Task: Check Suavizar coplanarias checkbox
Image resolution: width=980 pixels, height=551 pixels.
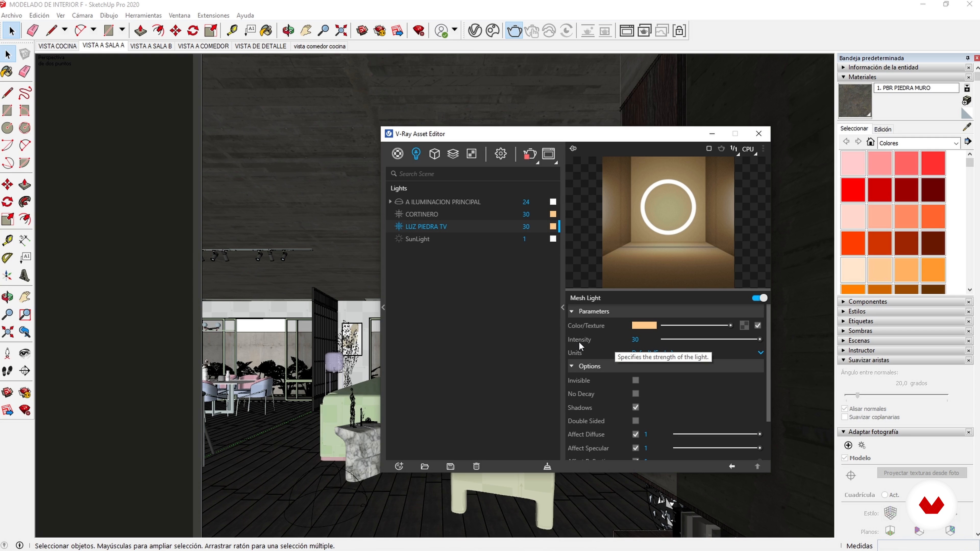Action: (844, 417)
